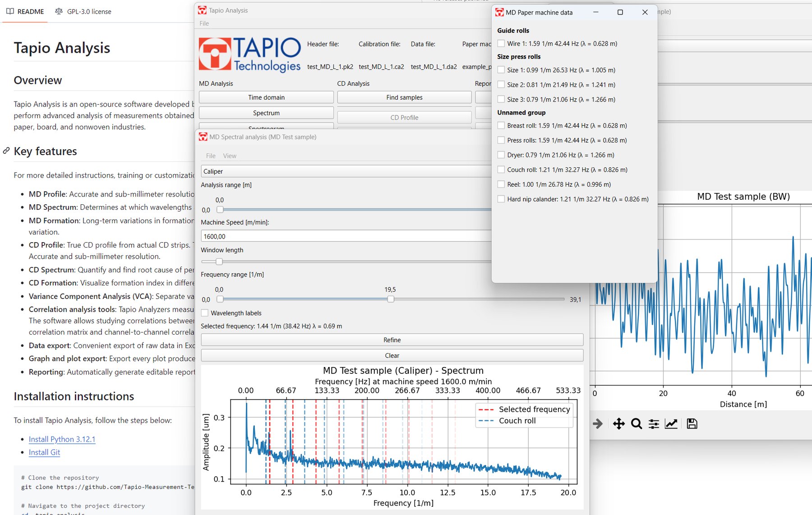The width and height of the screenshot is (812, 515).
Task: Open subplot configuration sliders icon
Action: pyautogui.click(x=654, y=423)
